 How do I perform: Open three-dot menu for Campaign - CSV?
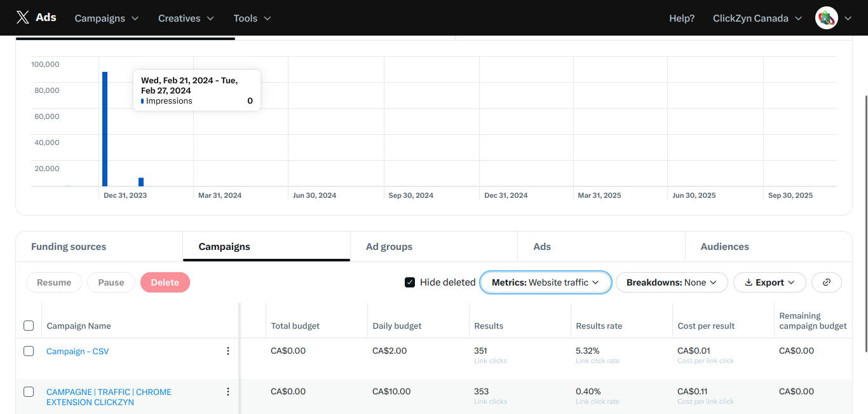pyautogui.click(x=228, y=351)
